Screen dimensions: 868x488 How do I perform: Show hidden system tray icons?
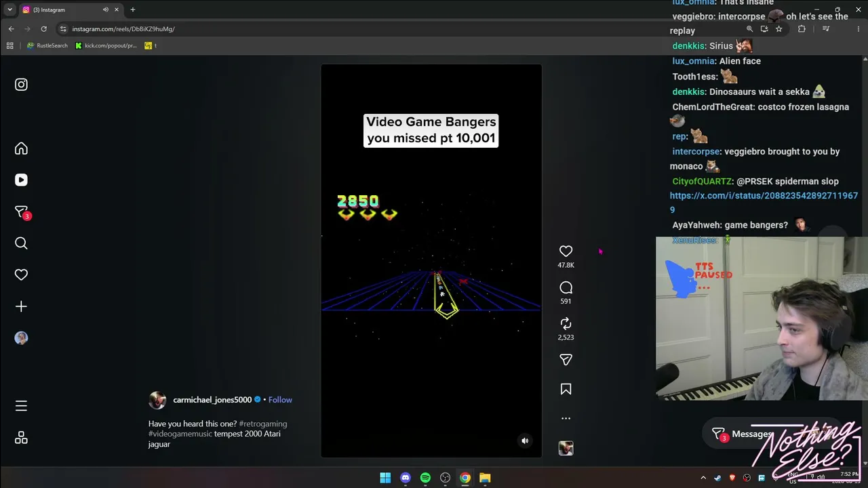point(703,478)
